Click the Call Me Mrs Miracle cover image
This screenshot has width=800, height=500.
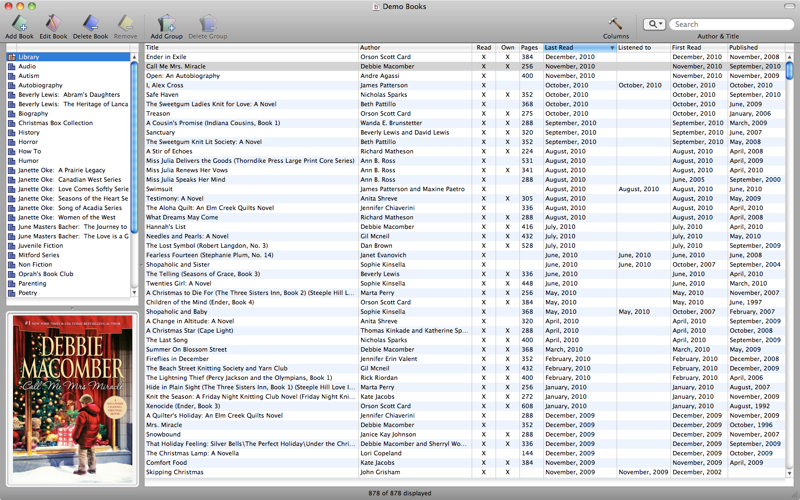(72, 399)
